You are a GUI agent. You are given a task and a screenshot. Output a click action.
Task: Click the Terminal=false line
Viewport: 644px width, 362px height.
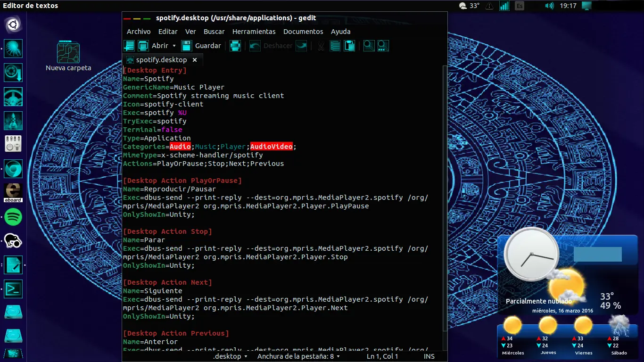[x=153, y=130]
